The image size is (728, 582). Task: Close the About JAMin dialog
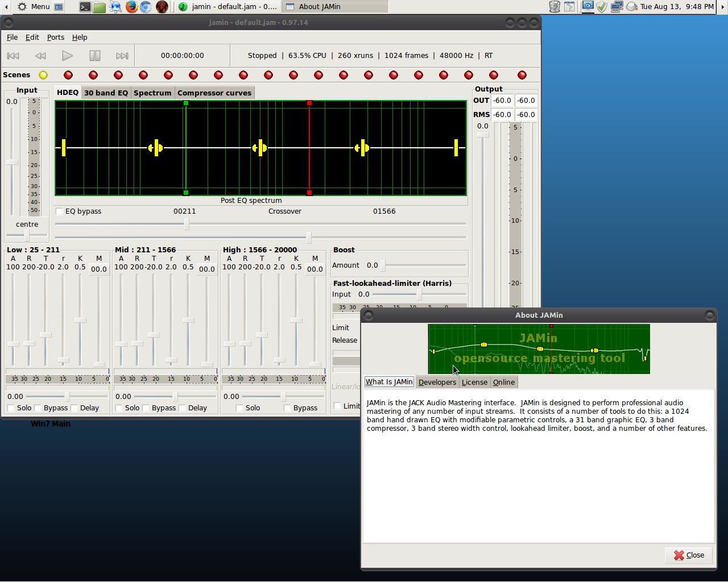688,555
